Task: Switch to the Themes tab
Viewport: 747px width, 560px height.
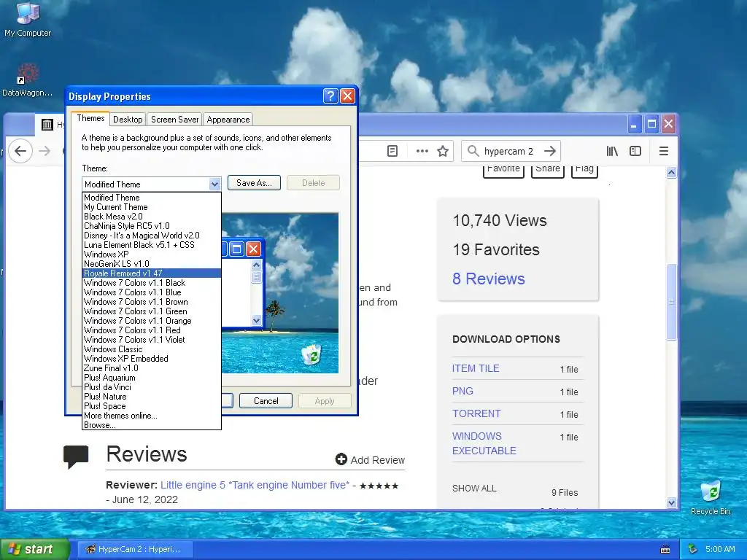Action: tap(90, 118)
